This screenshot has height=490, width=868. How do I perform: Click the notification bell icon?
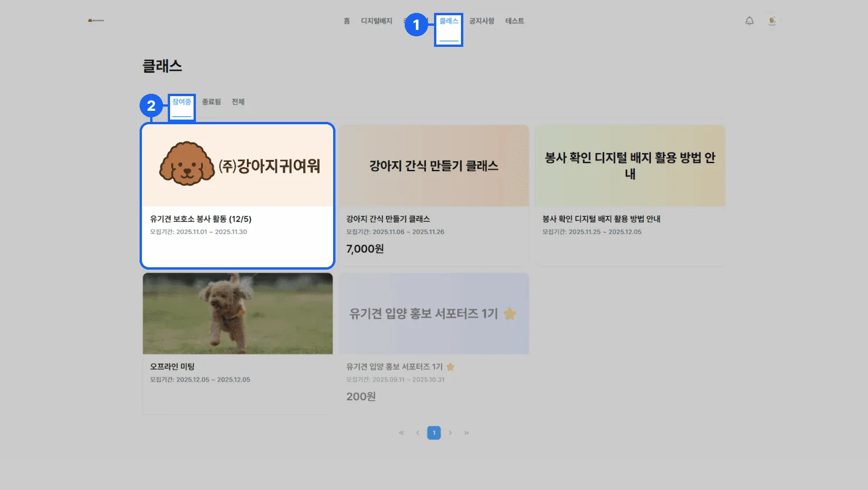[x=749, y=21]
